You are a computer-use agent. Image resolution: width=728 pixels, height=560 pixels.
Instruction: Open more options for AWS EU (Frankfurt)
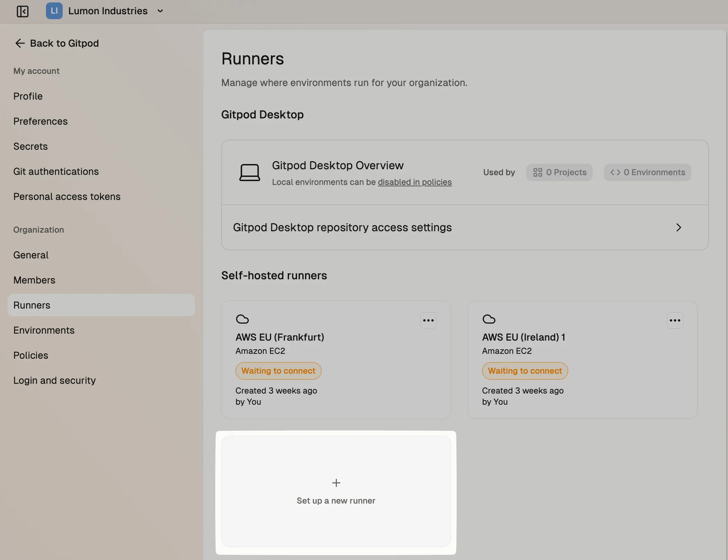pyautogui.click(x=428, y=320)
